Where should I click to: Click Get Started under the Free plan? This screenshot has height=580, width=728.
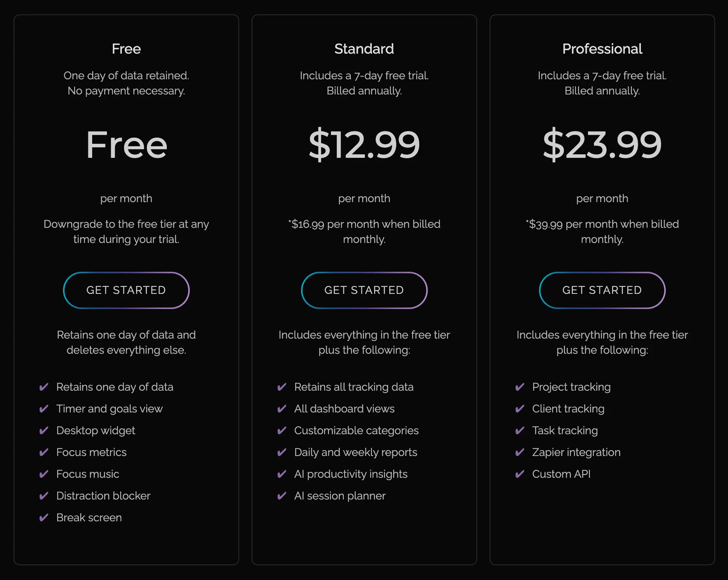coord(126,290)
